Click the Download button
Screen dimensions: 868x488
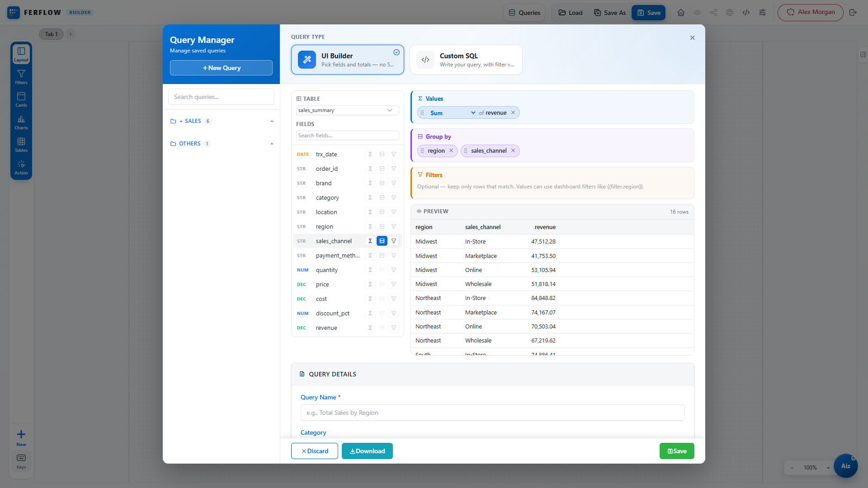click(x=367, y=451)
